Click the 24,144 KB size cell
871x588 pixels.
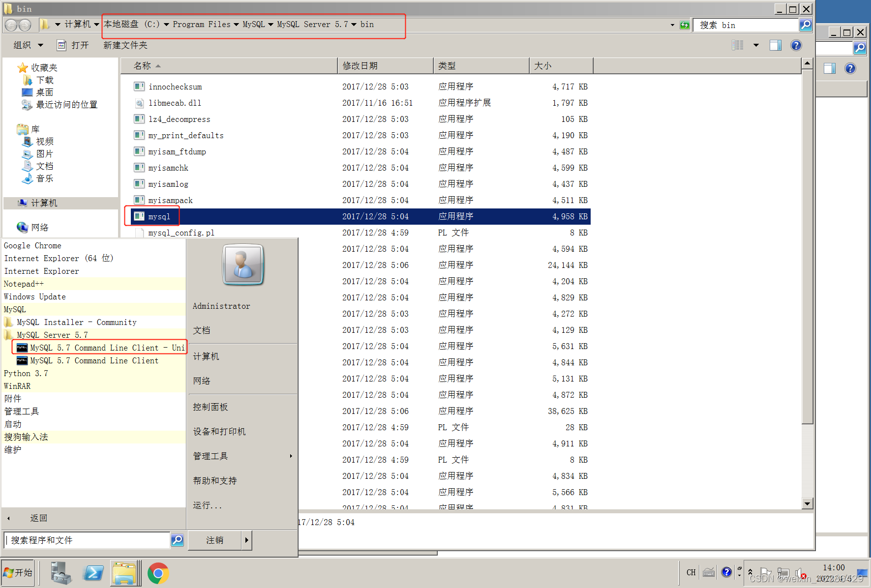(x=568, y=265)
